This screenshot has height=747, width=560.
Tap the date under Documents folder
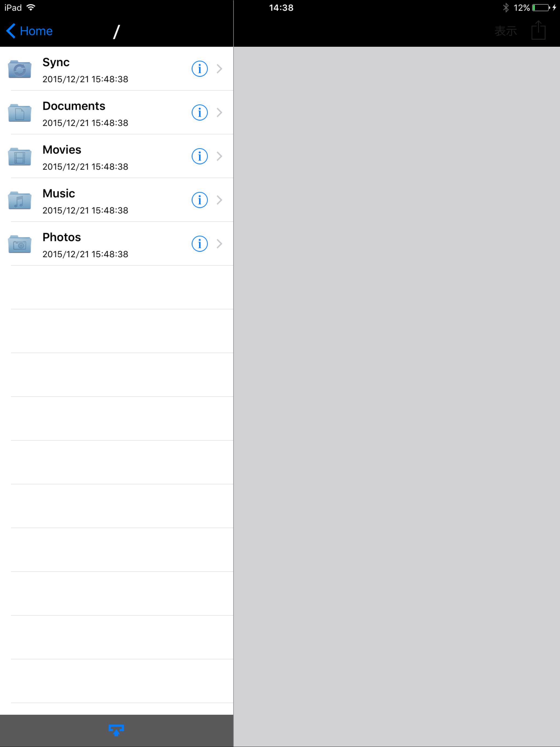(x=86, y=123)
